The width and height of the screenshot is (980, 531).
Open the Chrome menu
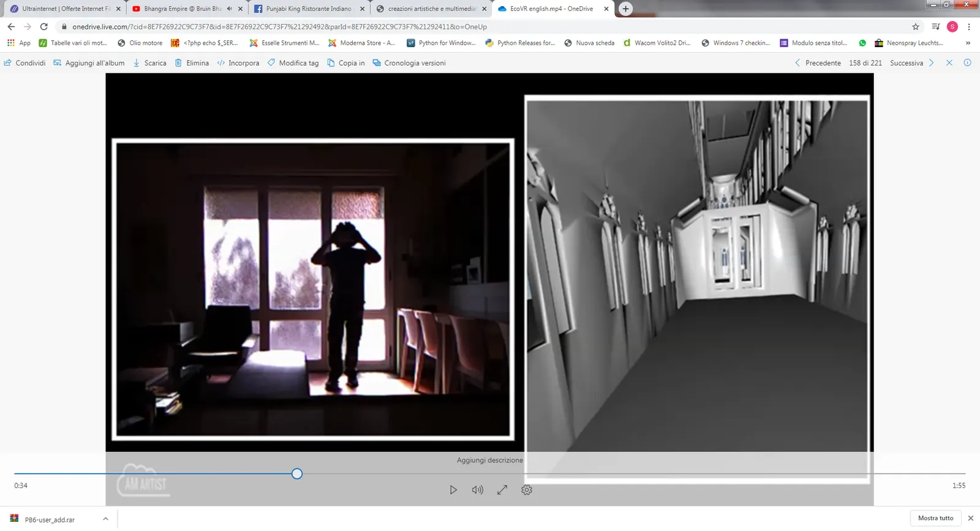click(x=969, y=26)
